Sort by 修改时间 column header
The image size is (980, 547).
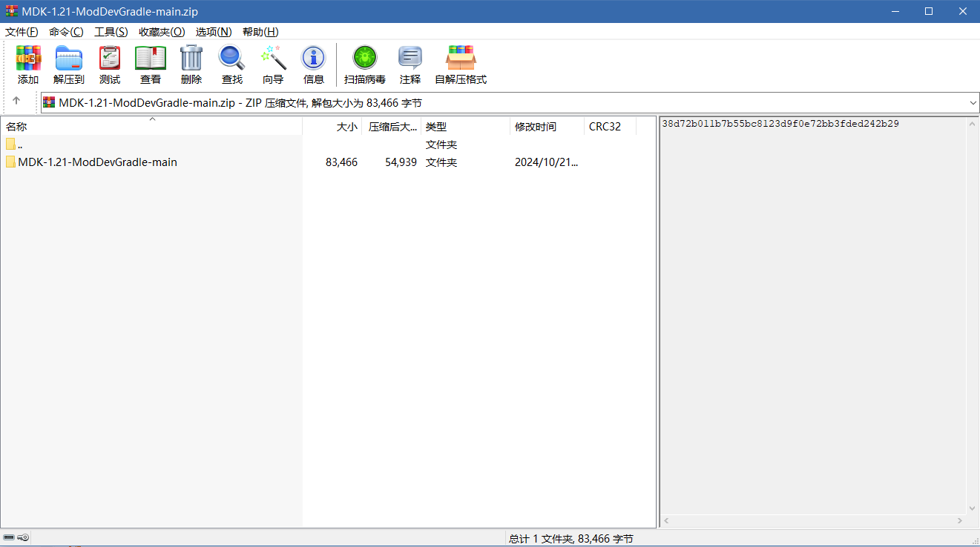pos(536,127)
